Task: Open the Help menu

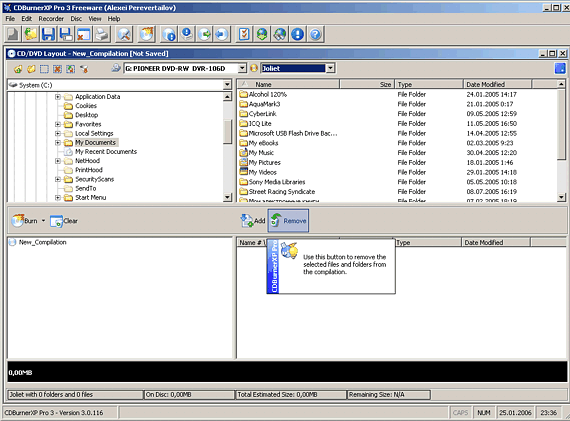Action: tap(114, 19)
